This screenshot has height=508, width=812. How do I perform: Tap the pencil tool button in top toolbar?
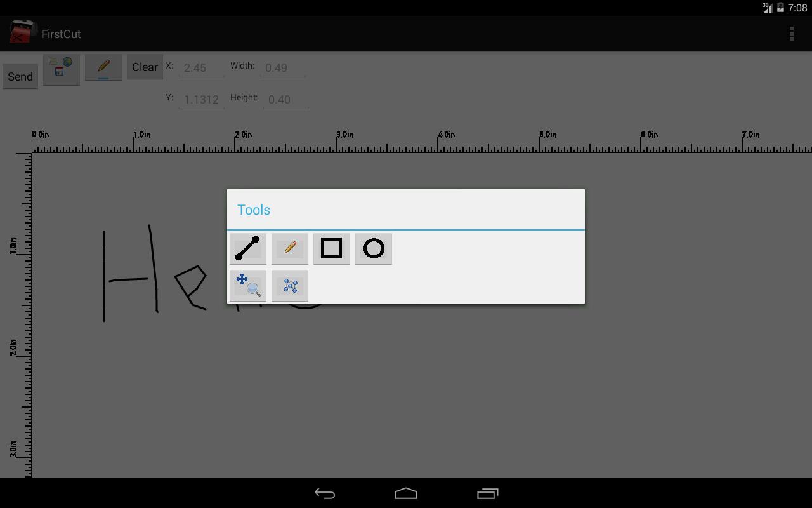tap(103, 67)
